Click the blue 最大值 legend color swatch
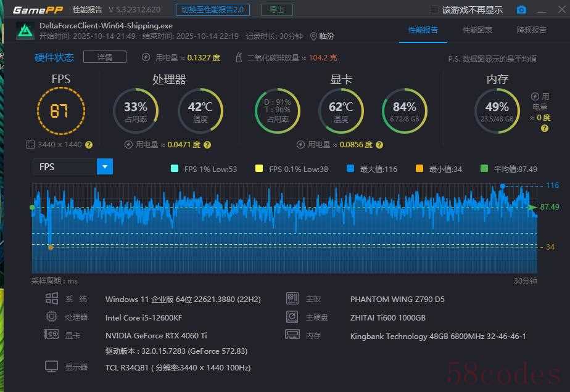 coord(350,169)
